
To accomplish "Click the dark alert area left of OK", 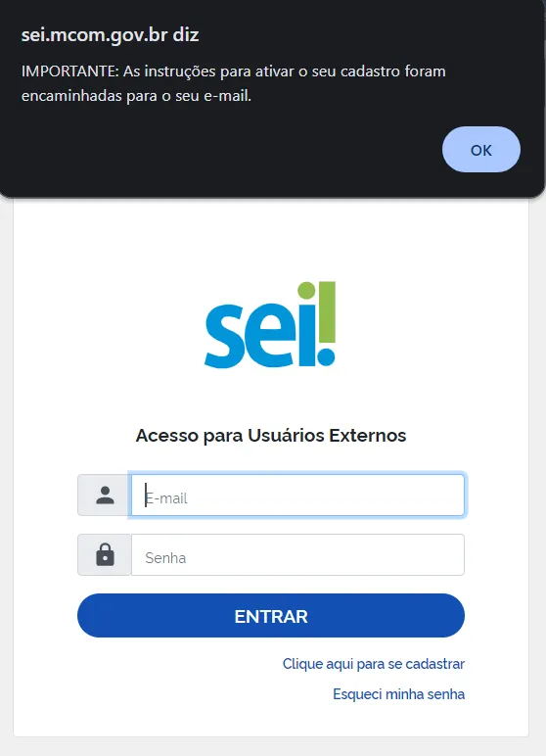I will 231,150.
